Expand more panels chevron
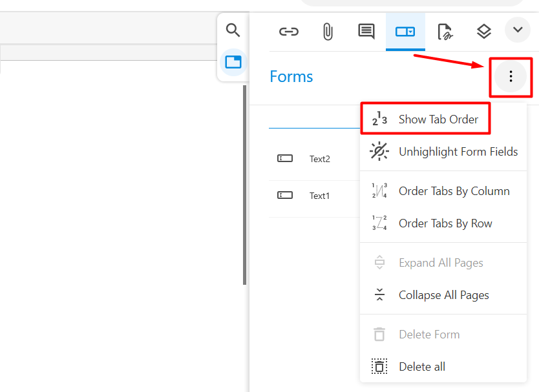 coord(518,30)
